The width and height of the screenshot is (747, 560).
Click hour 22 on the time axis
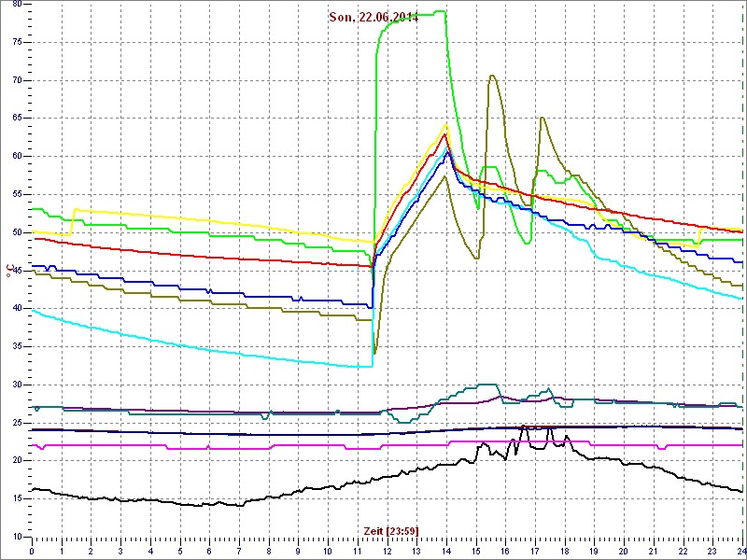(x=684, y=552)
